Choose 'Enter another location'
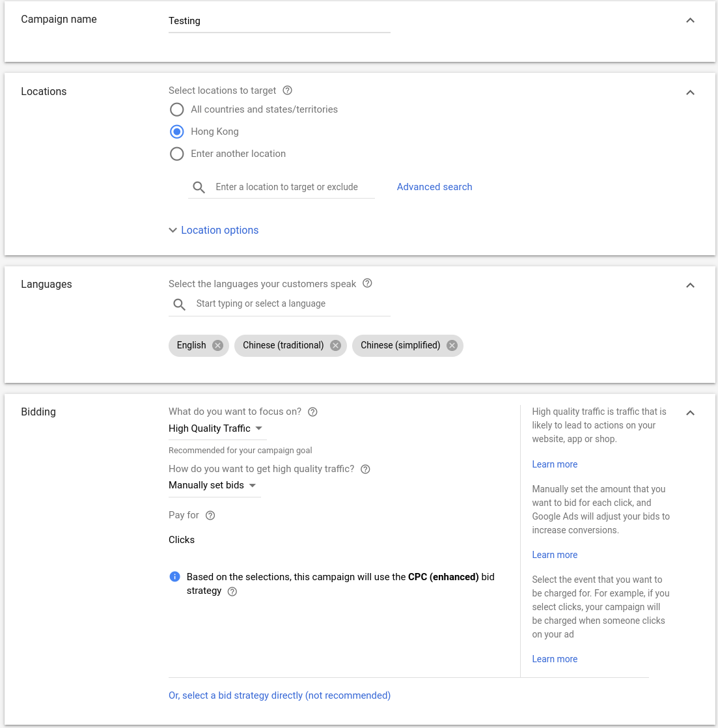The width and height of the screenshot is (718, 728). [x=176, y=154]
